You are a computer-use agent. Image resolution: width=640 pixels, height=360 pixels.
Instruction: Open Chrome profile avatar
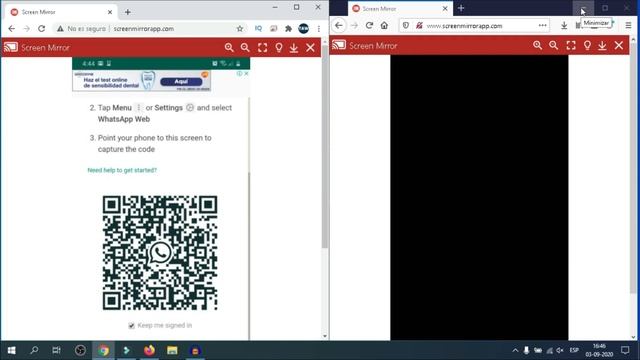point(303,29)
